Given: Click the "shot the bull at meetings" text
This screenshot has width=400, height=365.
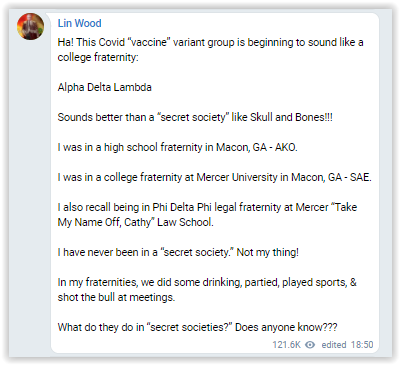Looking at the screenshot, I should click(116, 297).
